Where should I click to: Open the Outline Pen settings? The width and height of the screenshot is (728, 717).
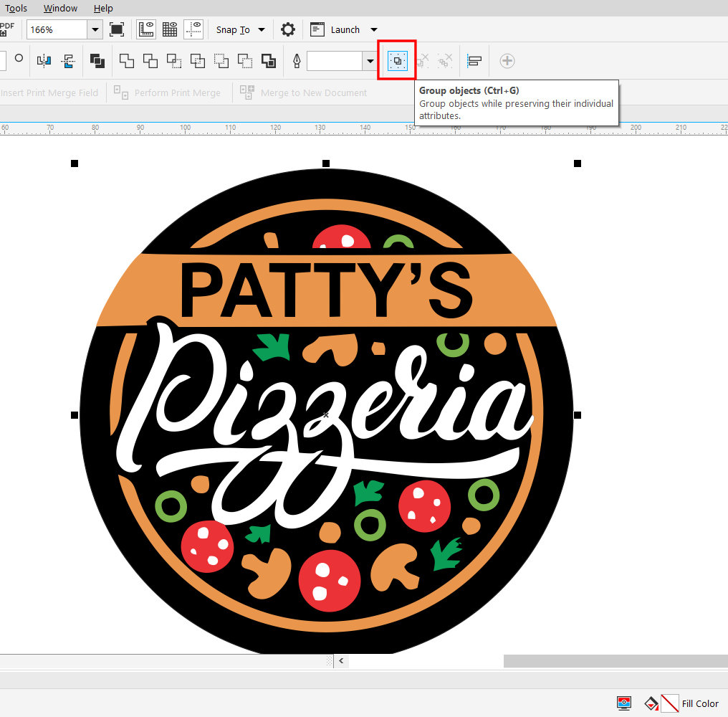(x=297, y=61)
